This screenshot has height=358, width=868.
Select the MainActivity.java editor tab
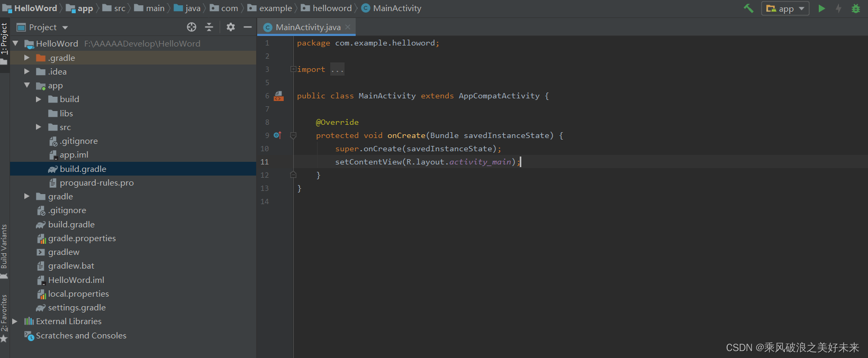(308, 27)
